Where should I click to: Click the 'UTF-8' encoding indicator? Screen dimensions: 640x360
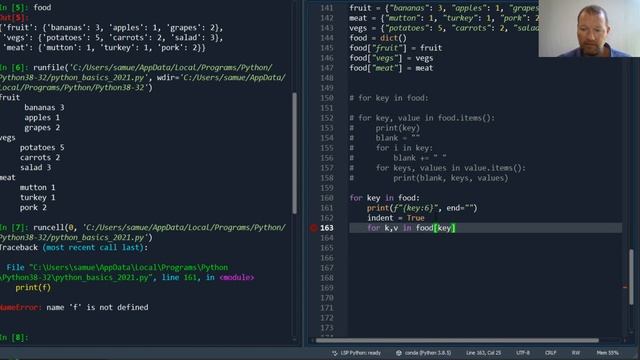(523, 353)
